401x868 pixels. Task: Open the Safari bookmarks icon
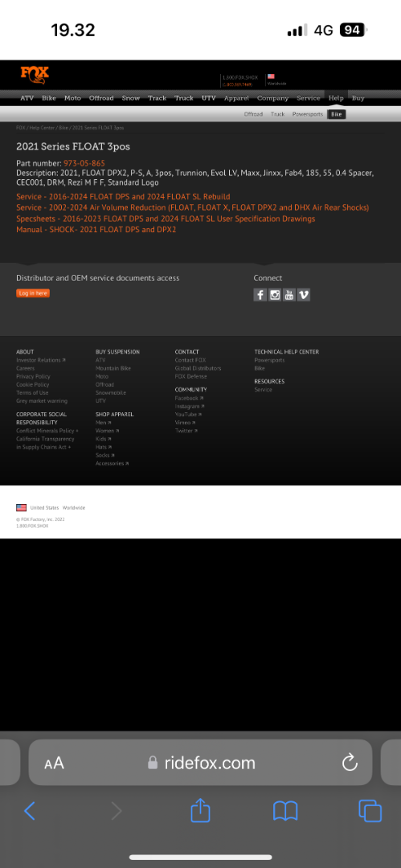285,811
